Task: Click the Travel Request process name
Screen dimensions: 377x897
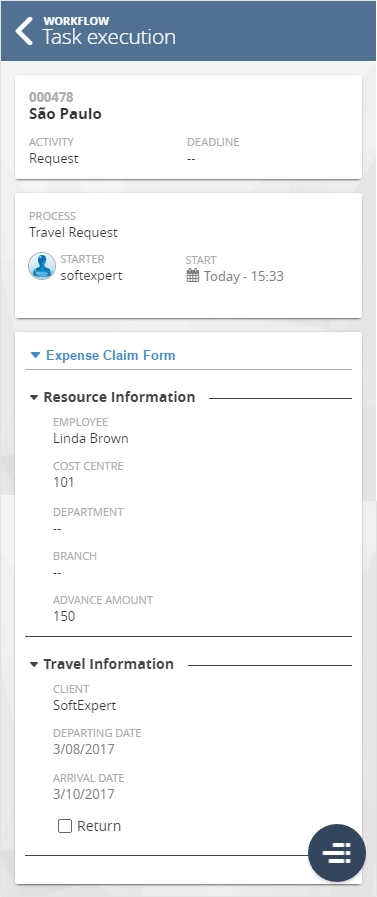Action: [x=73, y=233]
